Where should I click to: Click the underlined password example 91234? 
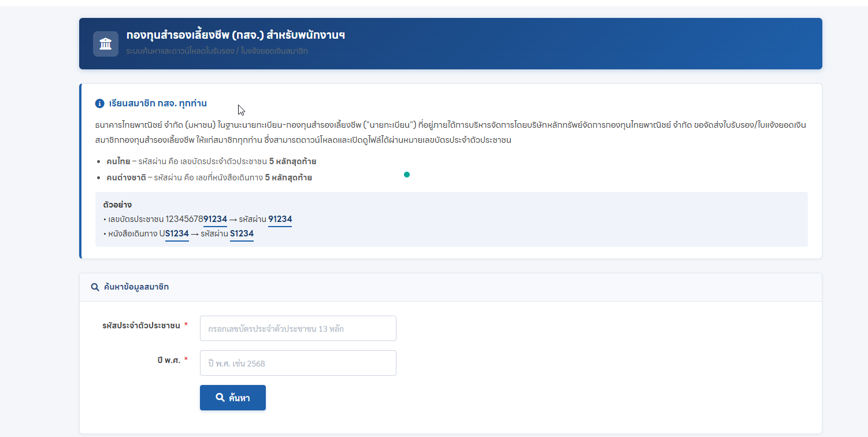[x=280, y=219]
